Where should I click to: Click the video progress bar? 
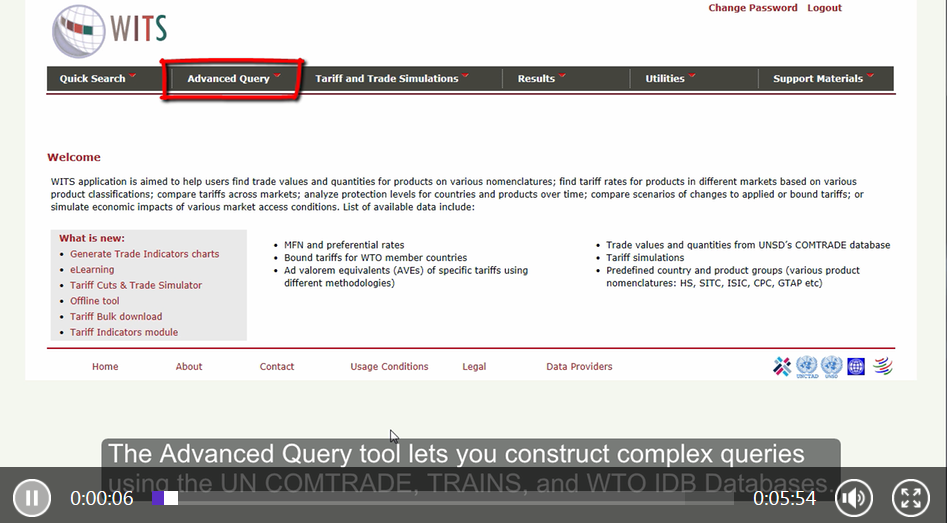(450, 498)
